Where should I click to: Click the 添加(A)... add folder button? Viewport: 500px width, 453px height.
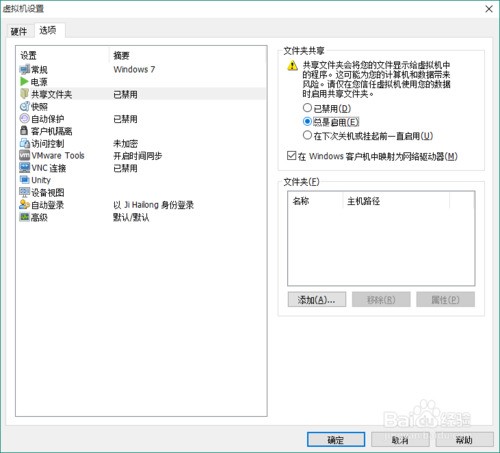pos(317,300)
